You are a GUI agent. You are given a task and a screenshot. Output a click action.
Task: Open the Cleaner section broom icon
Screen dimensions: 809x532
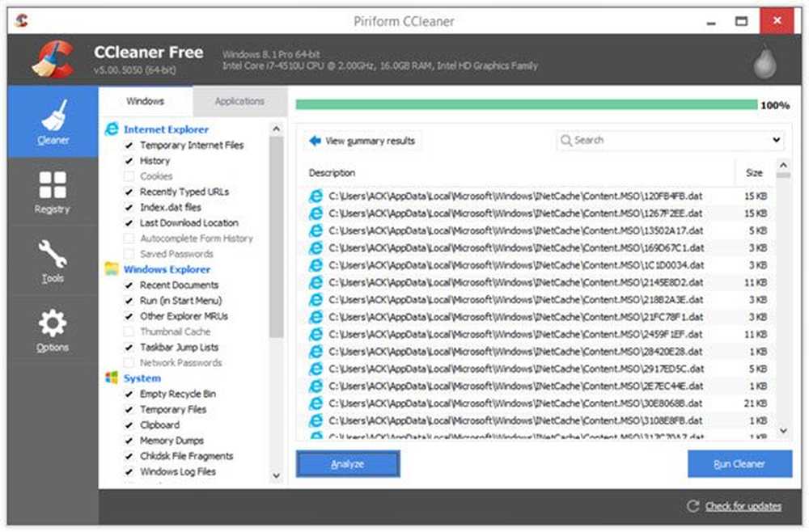click(x=53, y=115)
